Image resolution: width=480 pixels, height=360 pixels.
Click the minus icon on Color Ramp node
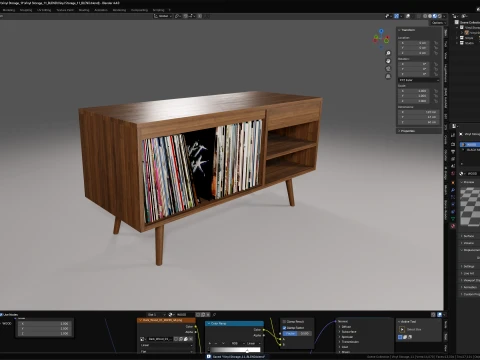[x=216, y=343]
